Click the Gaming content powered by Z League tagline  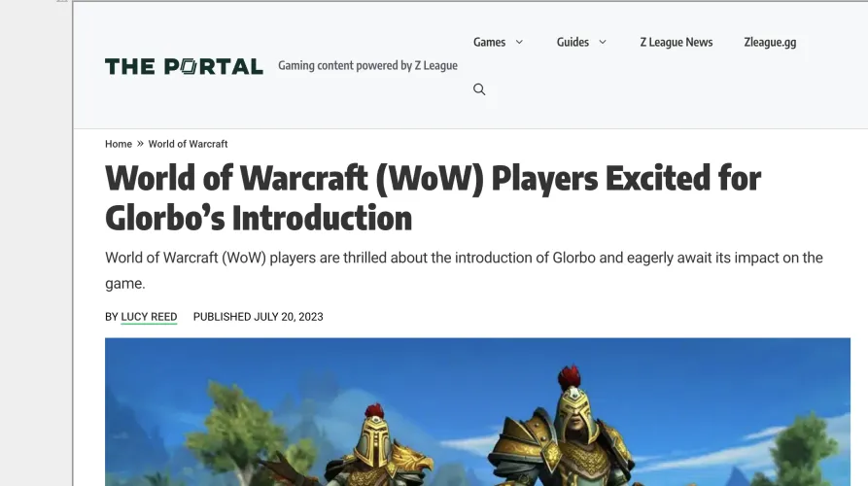[x=367, y=65]
